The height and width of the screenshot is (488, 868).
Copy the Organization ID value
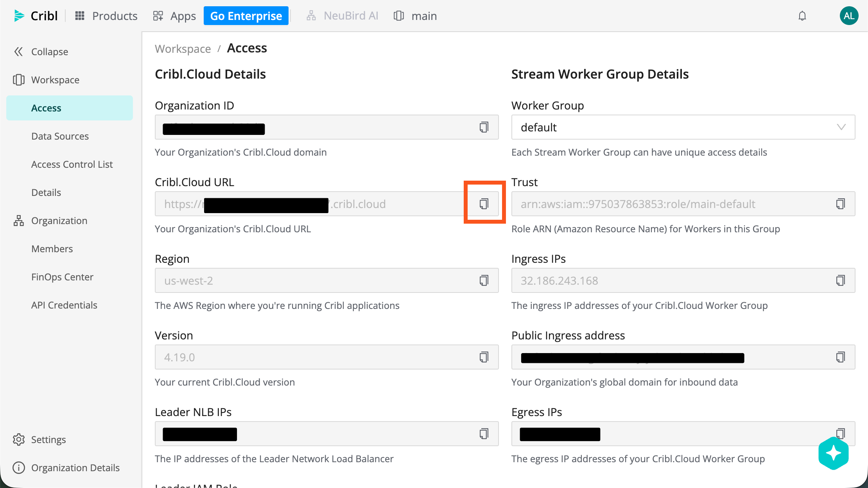tap(484, 127)
